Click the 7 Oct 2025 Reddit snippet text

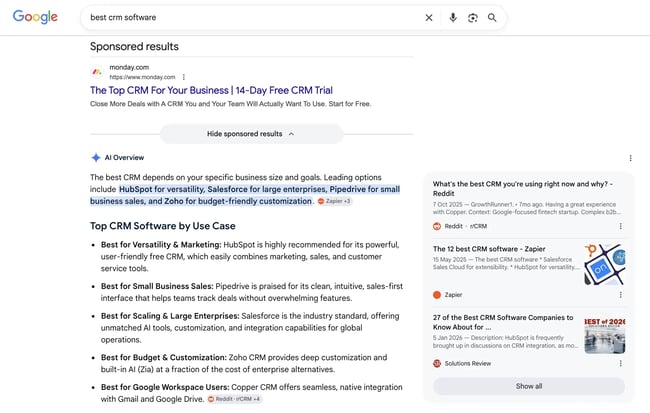click(x=526, y=208)
